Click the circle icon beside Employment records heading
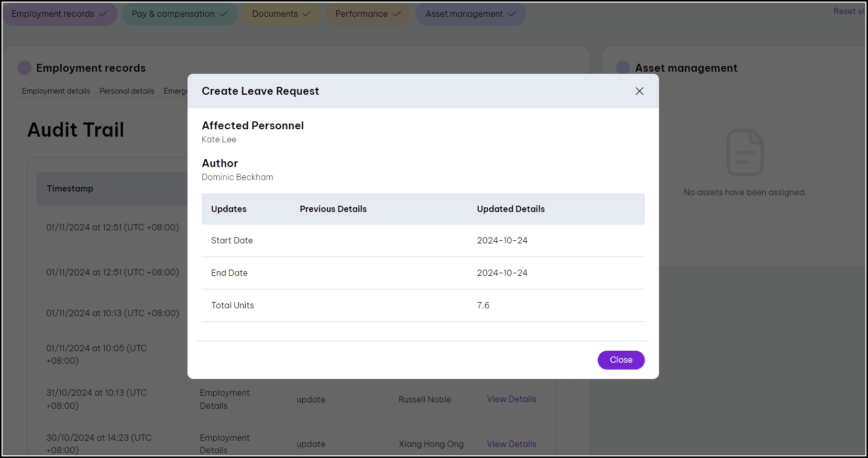This screenshot has width=868, height=458. (24, 68)
